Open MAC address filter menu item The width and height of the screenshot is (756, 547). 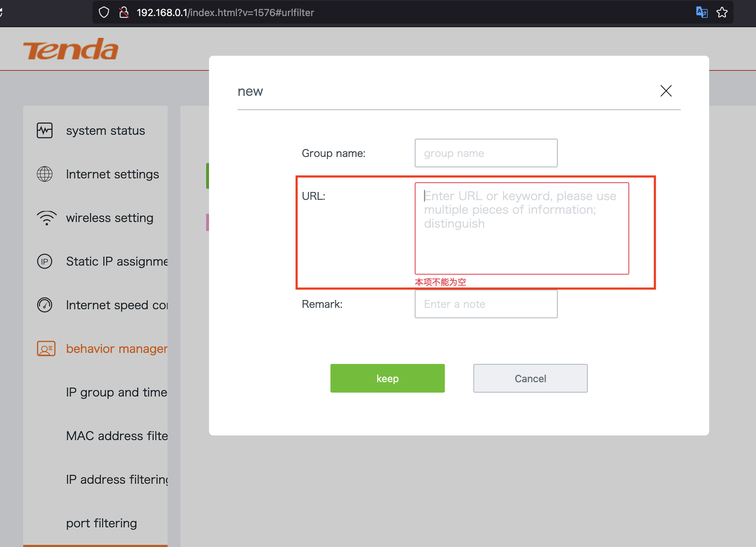pyautogui.click(x=116, y=436)
